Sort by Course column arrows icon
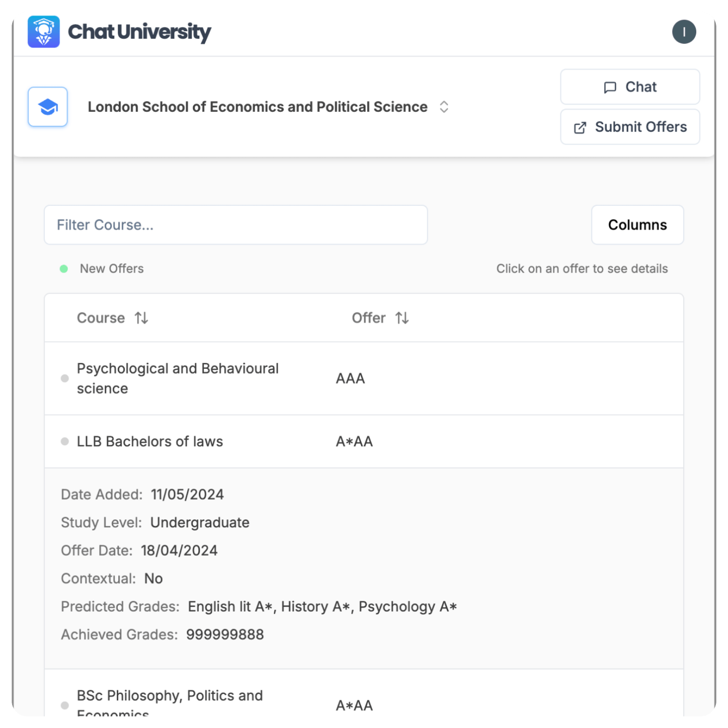Screen dimensions: 728x728 point(142,318)
